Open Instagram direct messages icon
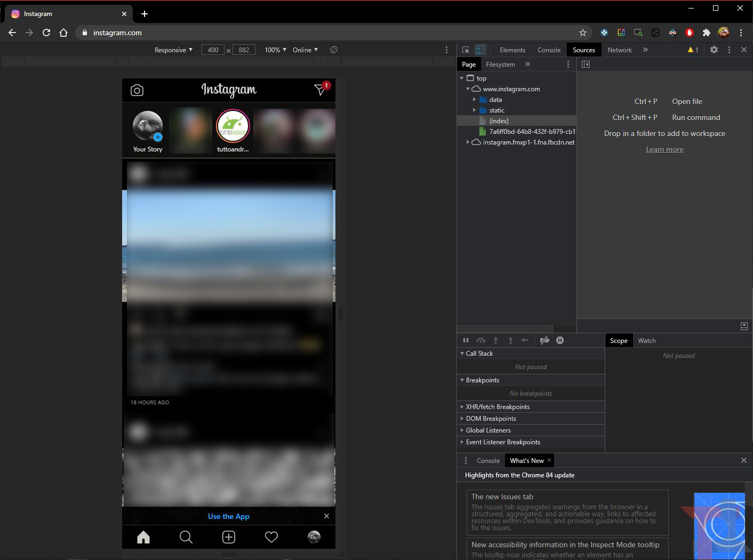Screen dimensions: 753x560 [320, 90]
